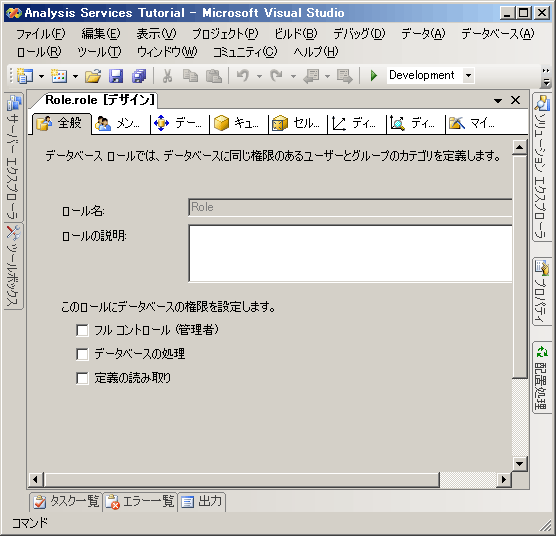
Task: Open the ファイル(F) menu
Action: 41,34
